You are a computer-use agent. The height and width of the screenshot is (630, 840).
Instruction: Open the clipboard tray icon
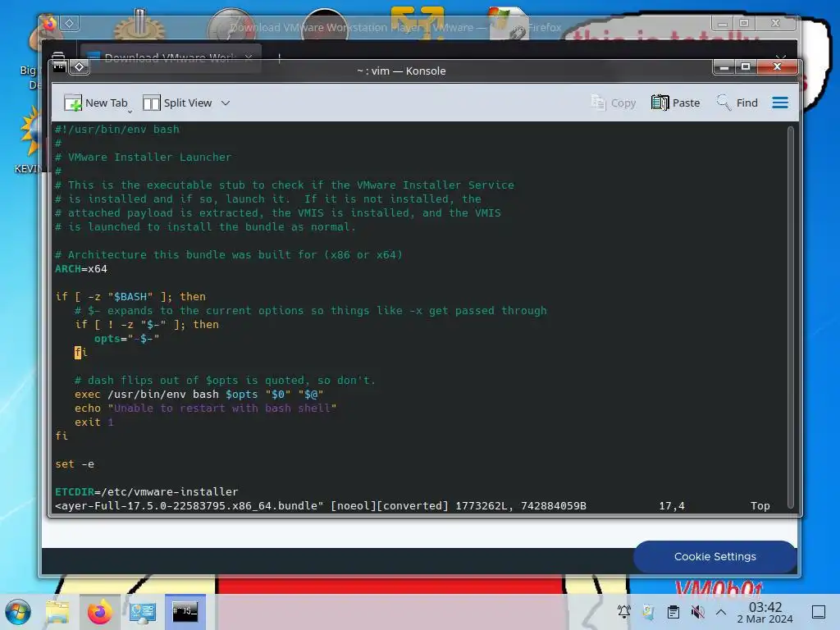(673, 612)
